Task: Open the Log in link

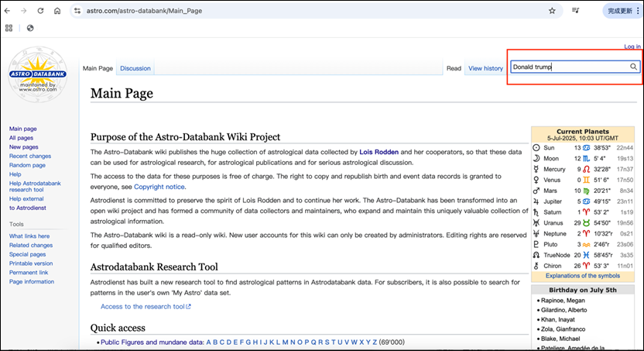Action: point(632,46)
